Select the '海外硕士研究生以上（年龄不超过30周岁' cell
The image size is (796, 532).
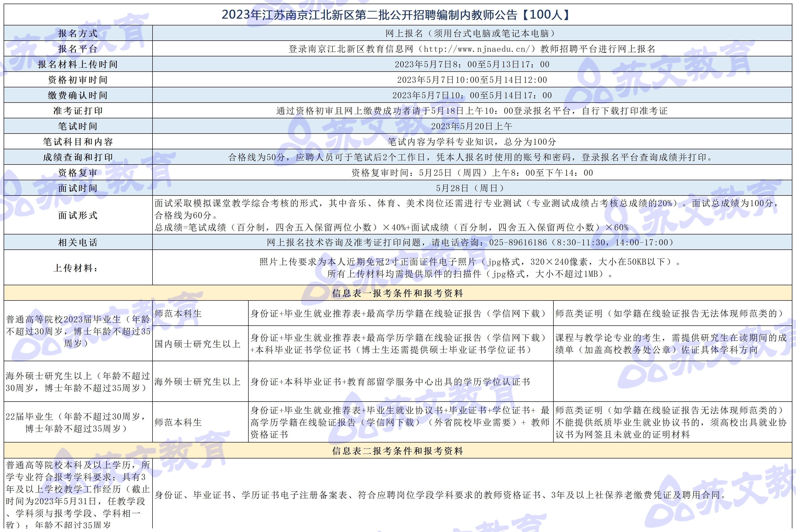click(78, 381)
